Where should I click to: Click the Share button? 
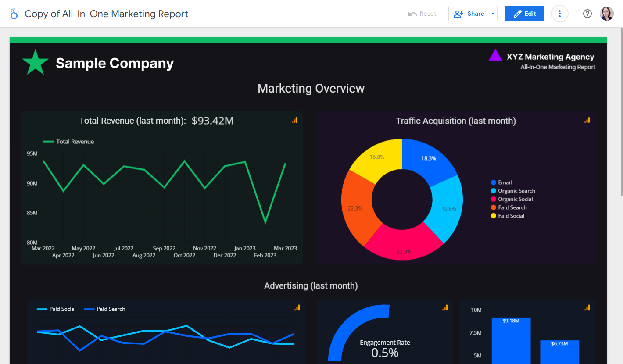[469, 14]
